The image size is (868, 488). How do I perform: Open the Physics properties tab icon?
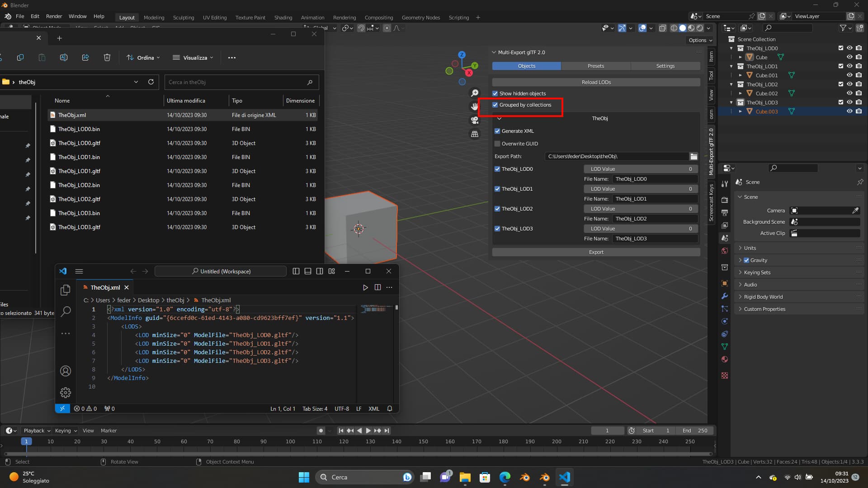[x=725, y=321]
